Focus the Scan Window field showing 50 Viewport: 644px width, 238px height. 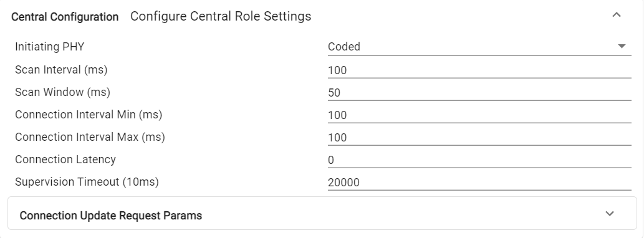(x=479, y=93)
